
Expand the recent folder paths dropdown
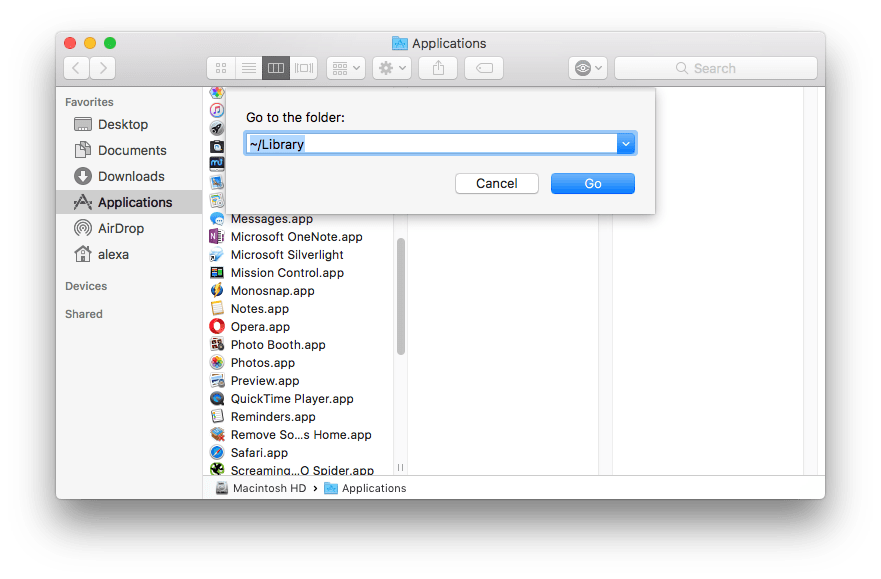click(626, 144)
